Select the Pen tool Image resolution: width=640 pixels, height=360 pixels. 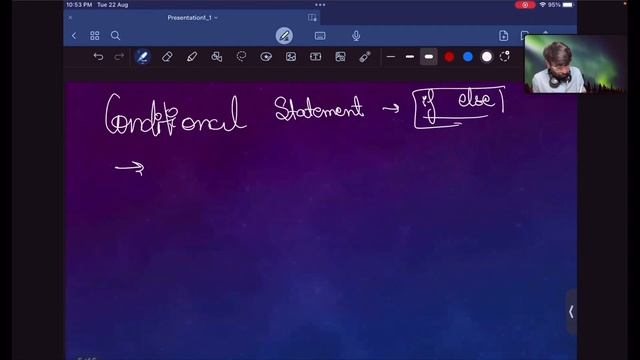[x=142, y=57]
